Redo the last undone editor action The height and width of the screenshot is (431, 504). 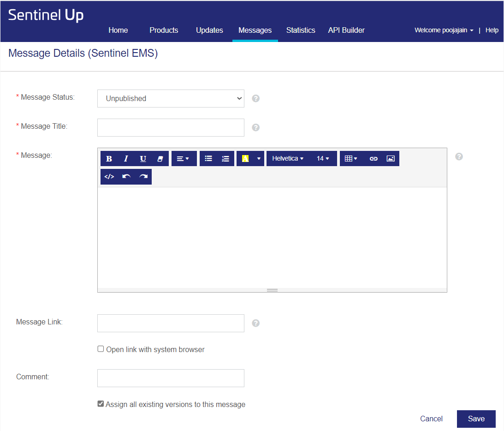[143, 177]
